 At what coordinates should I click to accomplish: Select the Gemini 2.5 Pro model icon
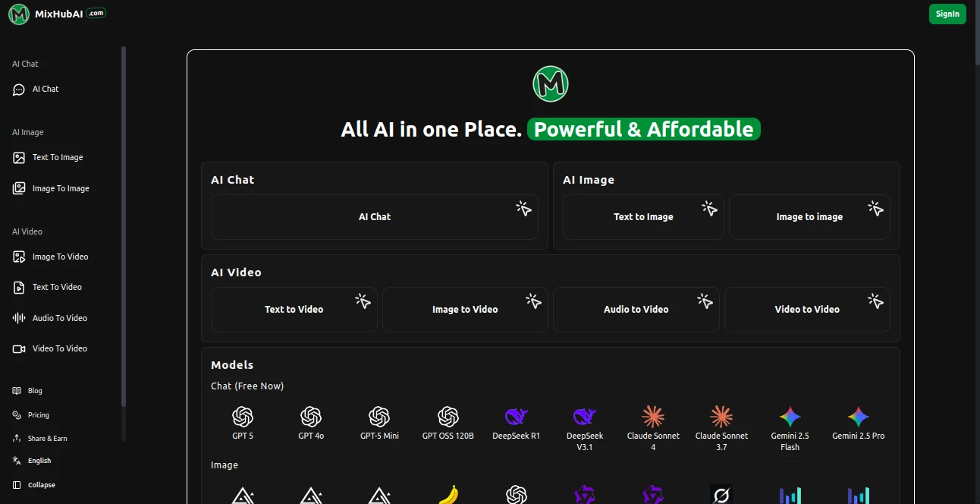tap(858, 417)
